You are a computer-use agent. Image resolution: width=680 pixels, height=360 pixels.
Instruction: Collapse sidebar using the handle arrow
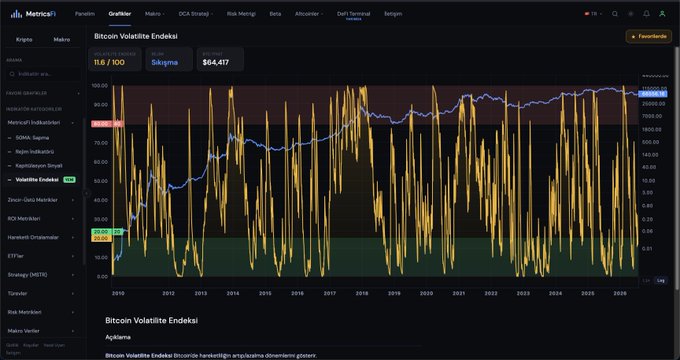coord(86,193)
